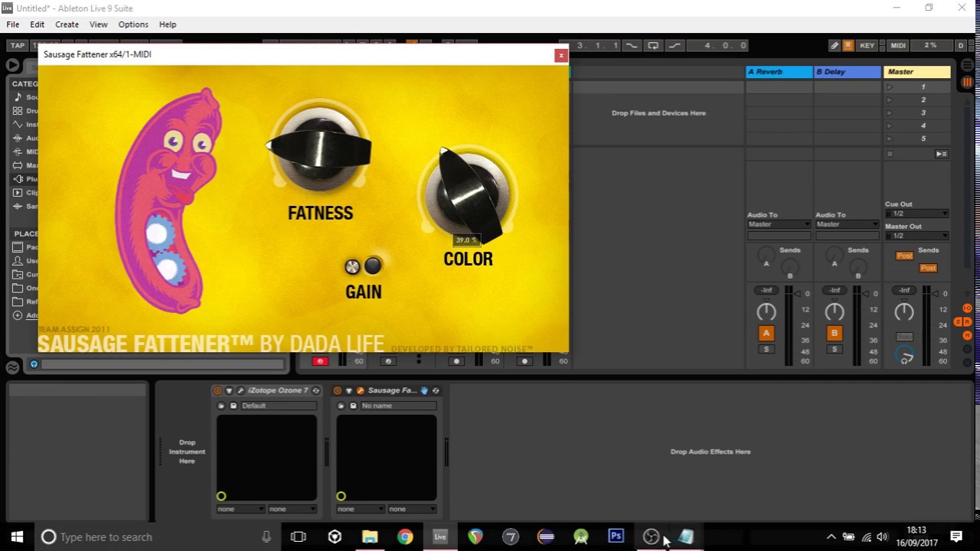Click the KEY map mode button
The image size is (980, 551).
(x=867, y=46)
